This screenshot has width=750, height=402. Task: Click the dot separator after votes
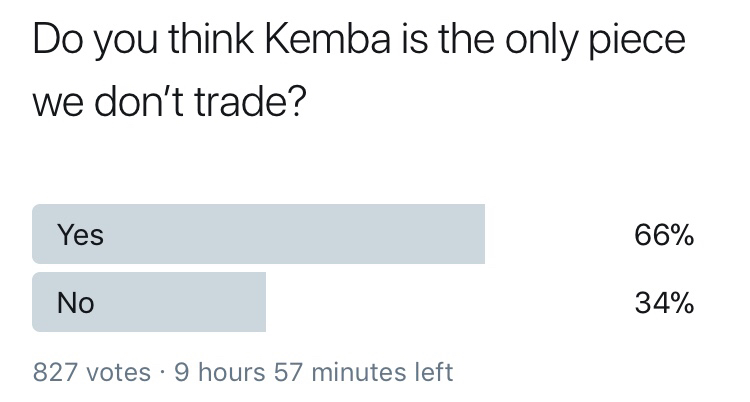point(163,373)
